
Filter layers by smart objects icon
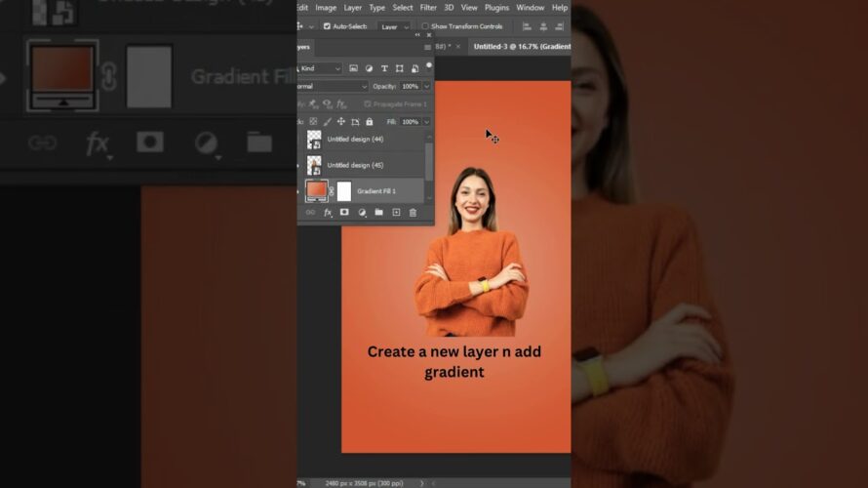pyautogui.click(x=414, y=68)
